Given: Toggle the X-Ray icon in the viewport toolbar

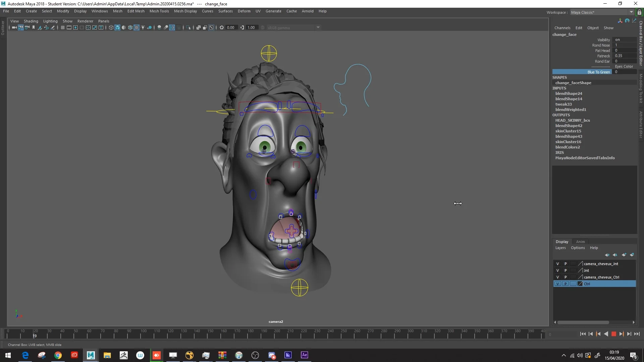Looking at the screenshot, I should (199, 27).
